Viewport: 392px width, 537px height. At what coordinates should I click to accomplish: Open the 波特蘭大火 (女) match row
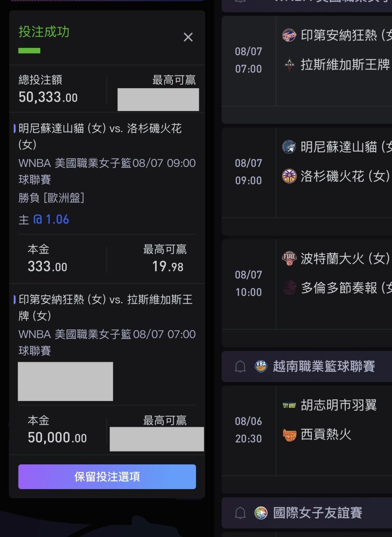coord(307,284)
